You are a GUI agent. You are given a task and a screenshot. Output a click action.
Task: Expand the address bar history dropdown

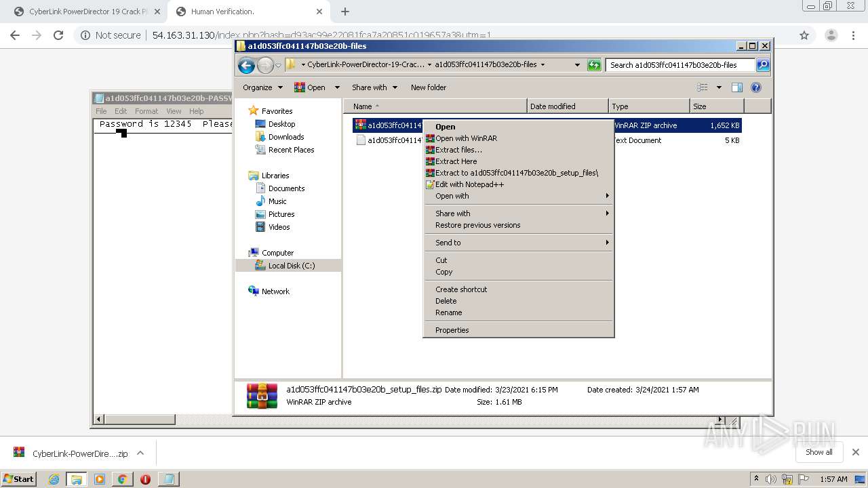click(x=577, y=65)
